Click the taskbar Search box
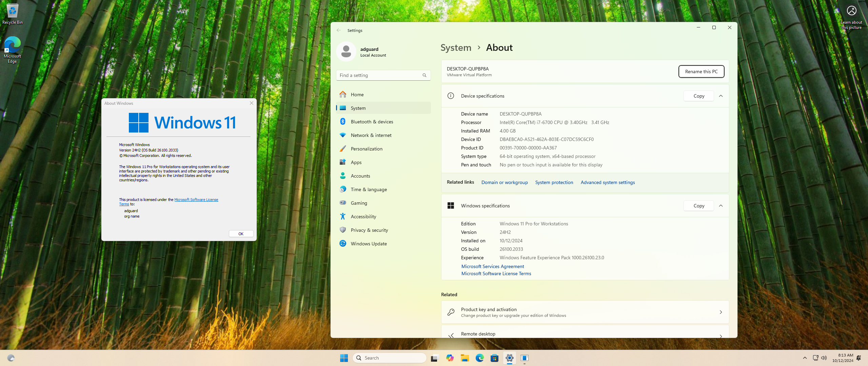868x366 pixels. (x=389, y=358)
